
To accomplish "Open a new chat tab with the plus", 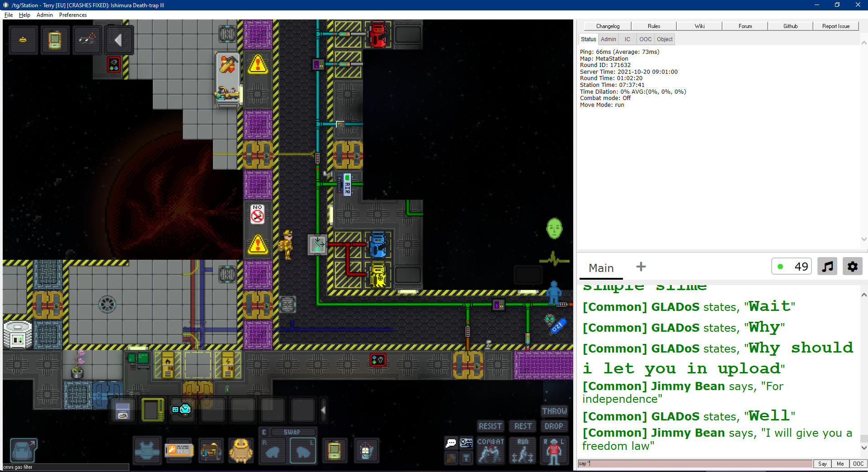I will click(641, 267).
